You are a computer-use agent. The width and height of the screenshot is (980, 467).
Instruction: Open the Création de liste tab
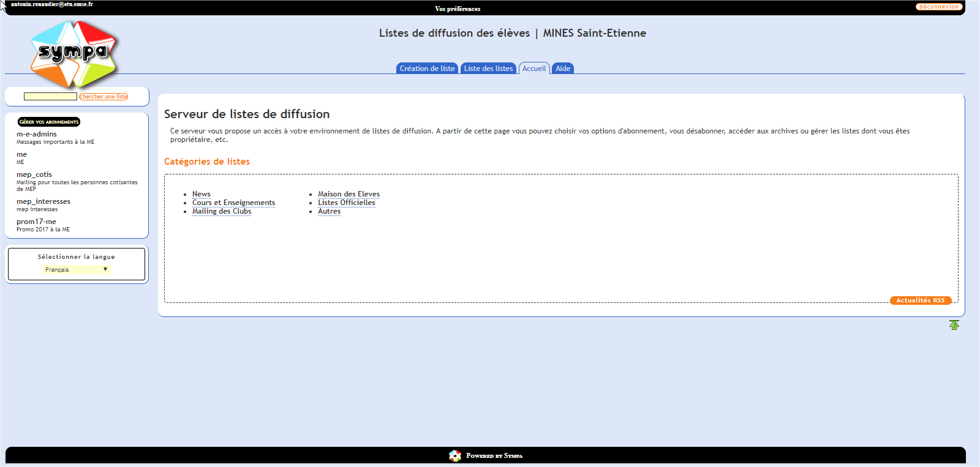[427, 69]
